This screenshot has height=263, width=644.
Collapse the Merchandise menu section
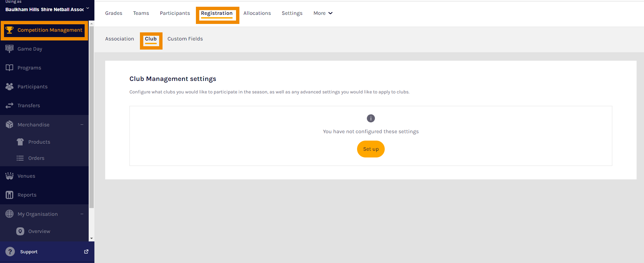pos(82,125)
